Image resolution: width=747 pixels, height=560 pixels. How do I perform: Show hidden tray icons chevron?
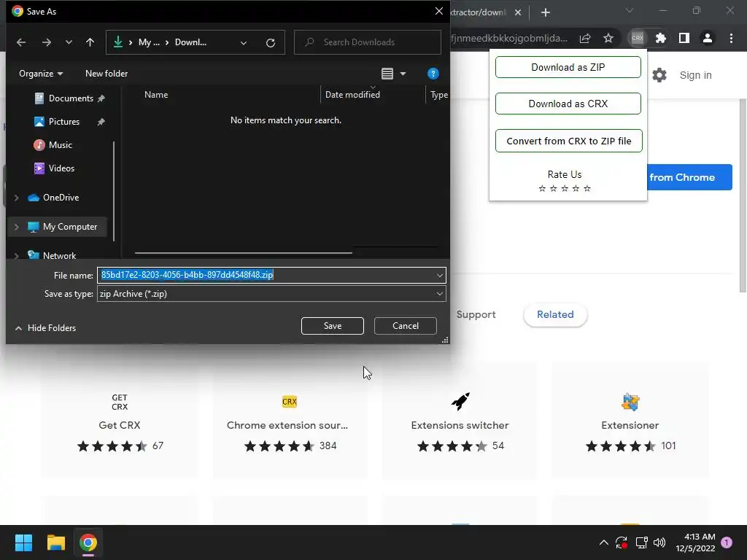click(x=603, y=542)
